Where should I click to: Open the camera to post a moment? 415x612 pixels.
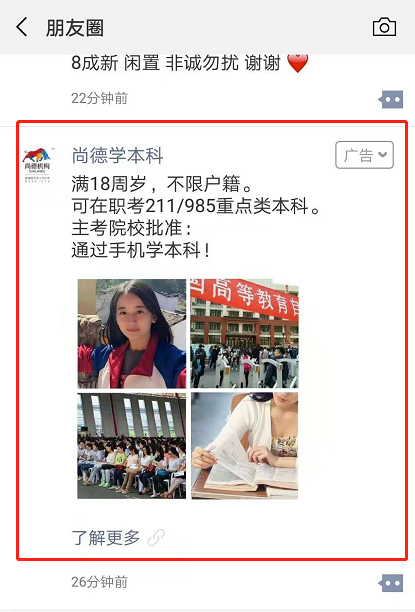tap(384, 27)
